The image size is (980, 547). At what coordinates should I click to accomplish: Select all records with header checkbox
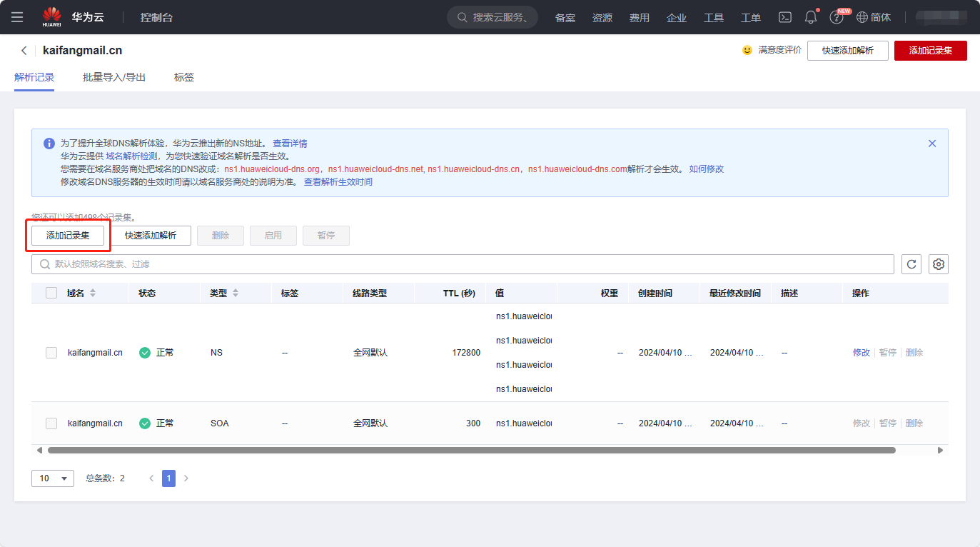(x=51, y=293)
